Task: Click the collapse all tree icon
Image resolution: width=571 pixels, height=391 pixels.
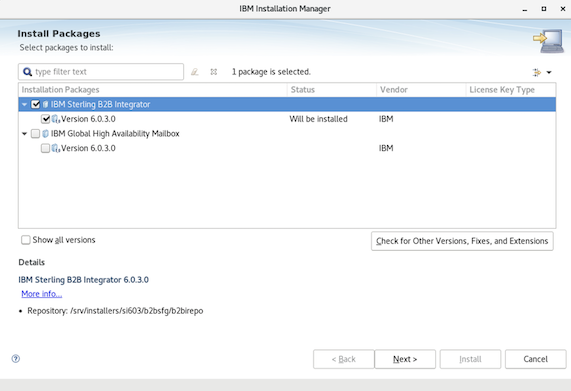Action: coord(214,72)
